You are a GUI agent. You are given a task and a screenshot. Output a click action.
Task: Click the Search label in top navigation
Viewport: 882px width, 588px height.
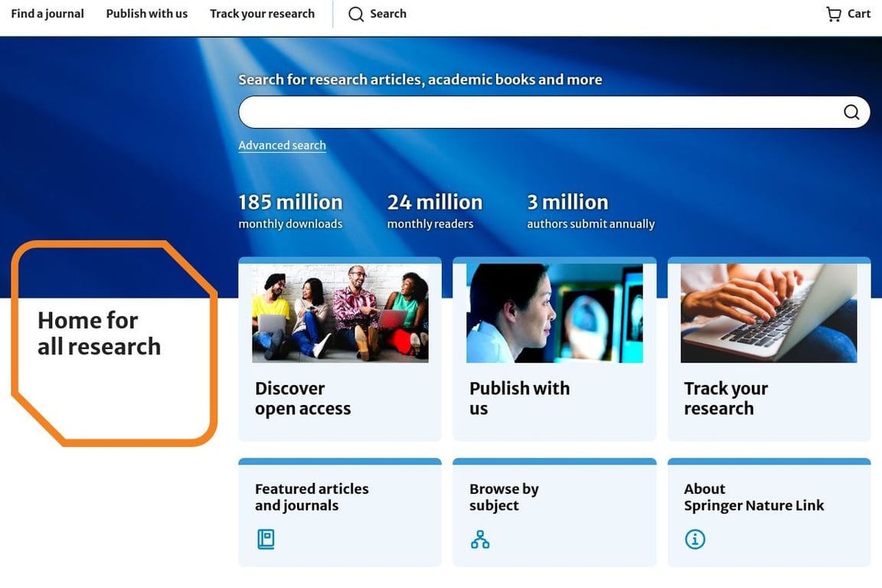(x=388, y=14)
